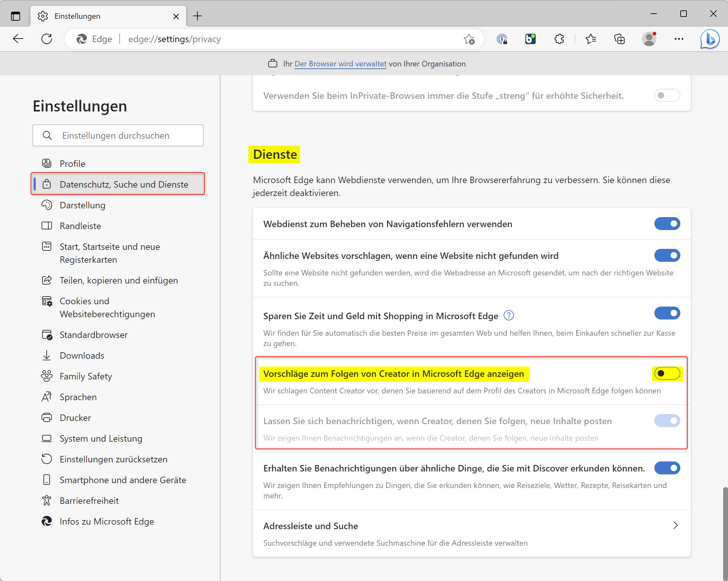This screenshot has width=728, height=581.
Task: Toggle Discover Benachrichtigungen switch
Action: tap(667, 468)
